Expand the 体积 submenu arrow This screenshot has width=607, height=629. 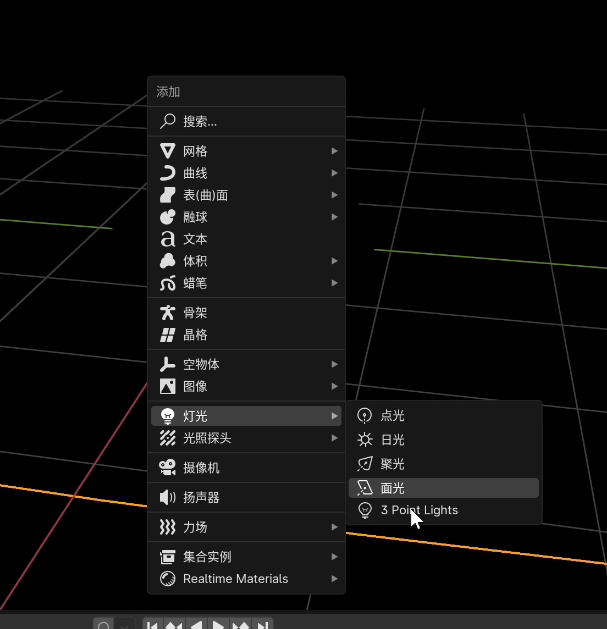point(334,261)
